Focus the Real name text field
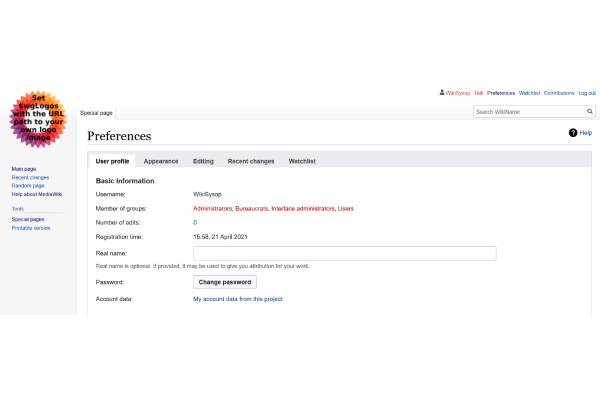The height and width of the screenshot is (400, 600). [345, 254]
